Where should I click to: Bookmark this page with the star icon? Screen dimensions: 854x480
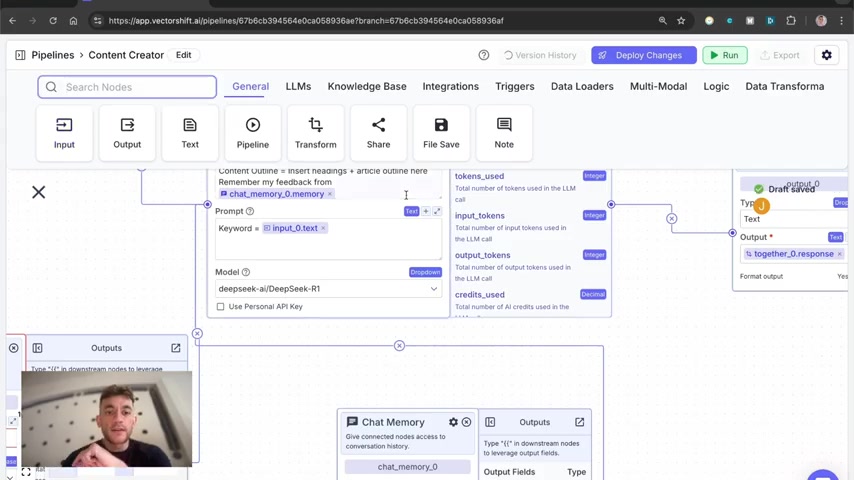(x=681, y=21)
